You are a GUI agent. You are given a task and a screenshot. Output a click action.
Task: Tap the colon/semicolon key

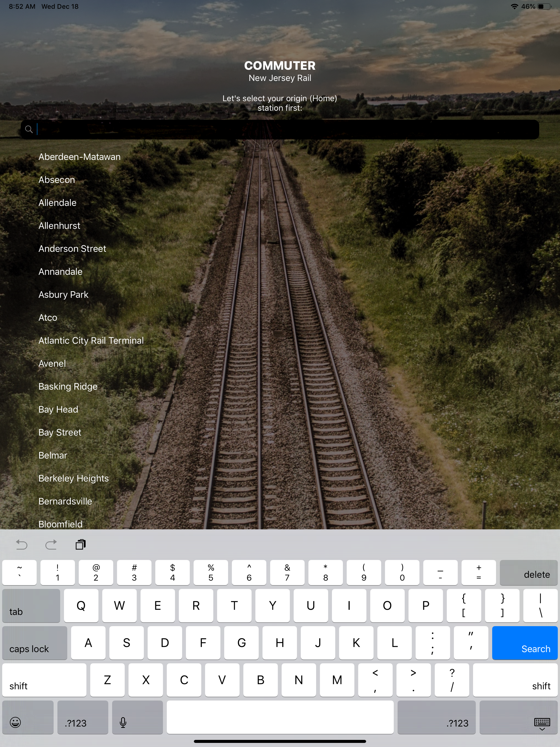tap(433, 643)
